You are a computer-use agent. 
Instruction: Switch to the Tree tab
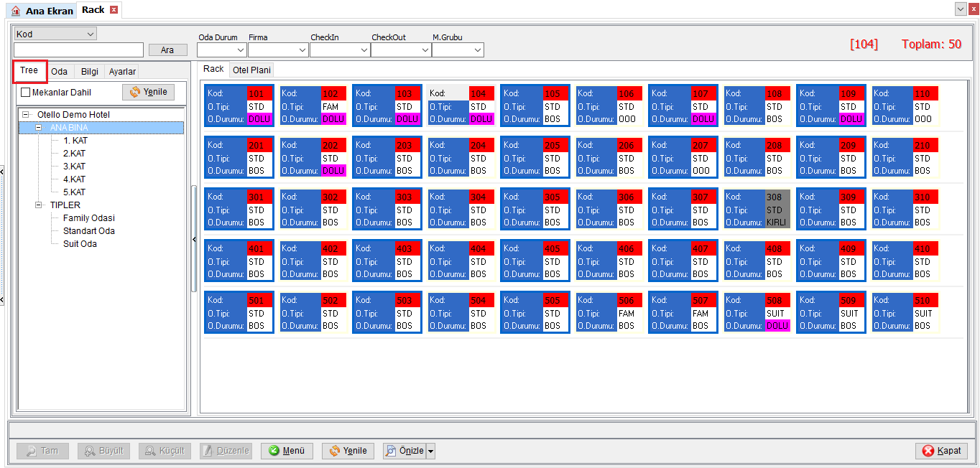[29, 70]
